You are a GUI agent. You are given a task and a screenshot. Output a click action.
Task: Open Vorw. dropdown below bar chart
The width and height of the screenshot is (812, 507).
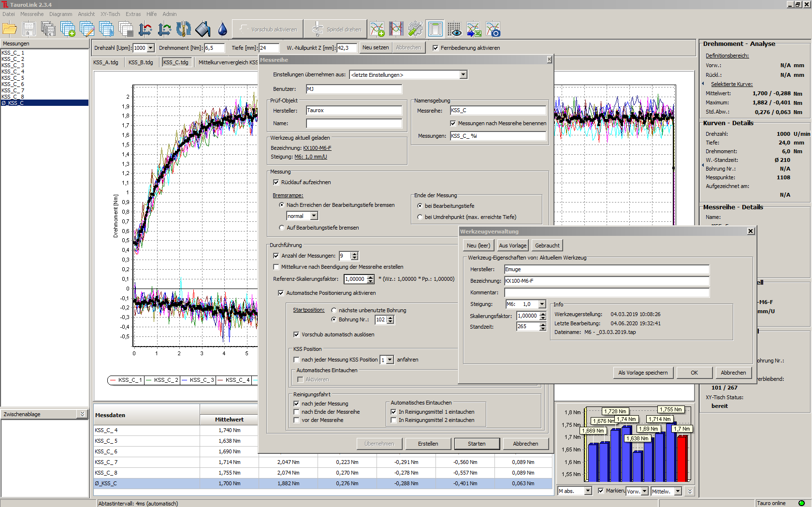(644, 491)
